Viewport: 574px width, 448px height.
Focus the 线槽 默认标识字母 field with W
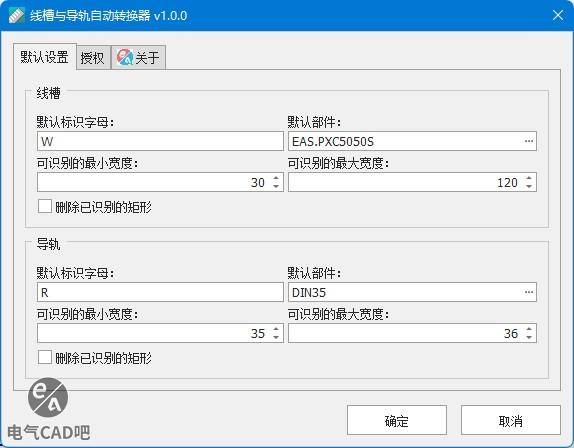[x=160, y=141]
